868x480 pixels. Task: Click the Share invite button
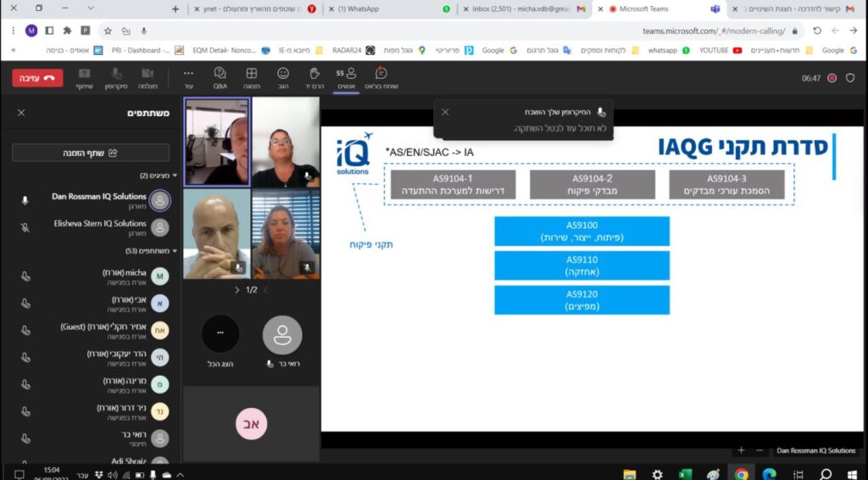tap(90, 153)
